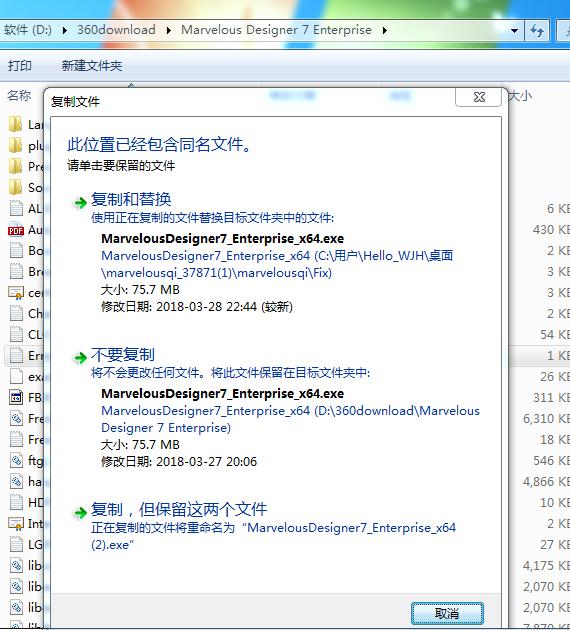This screenshot has height=630, width=570.
Task: Click the 6,310 KB size cell
Action: point(546,419)
